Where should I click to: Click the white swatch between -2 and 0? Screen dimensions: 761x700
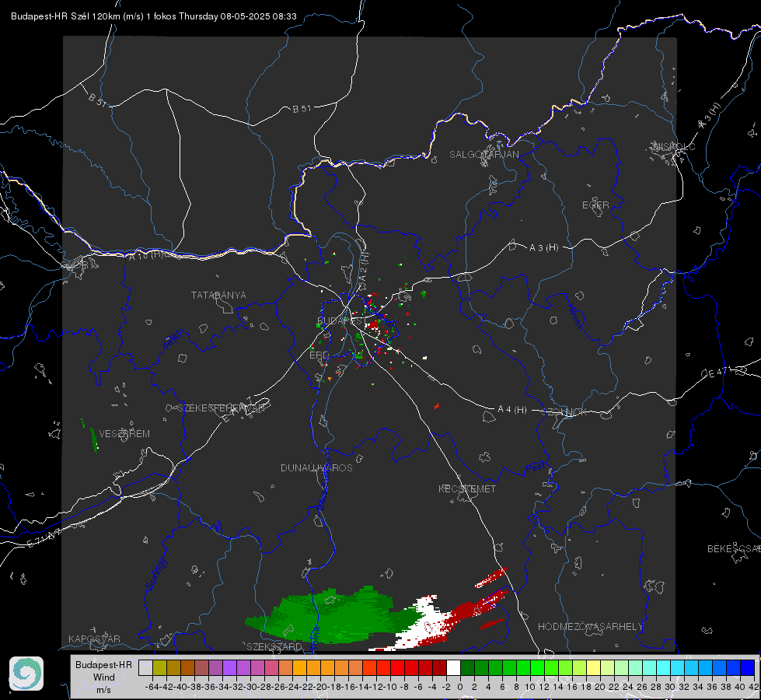pyautogui.click(x=453, y=667)
